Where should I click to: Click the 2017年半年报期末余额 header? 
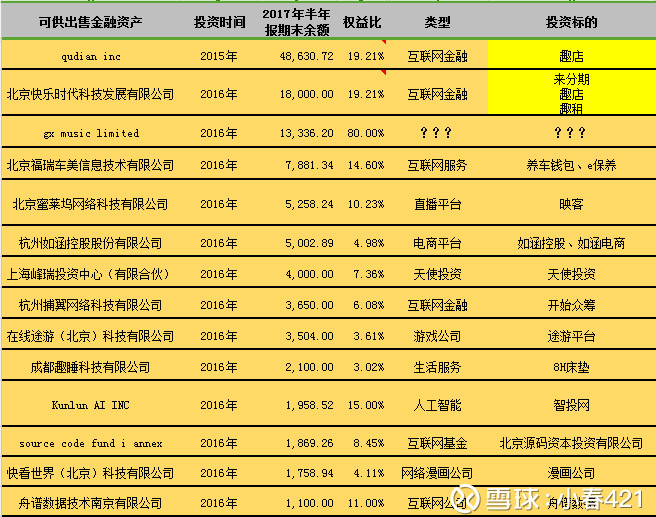(x=297, y=22)
